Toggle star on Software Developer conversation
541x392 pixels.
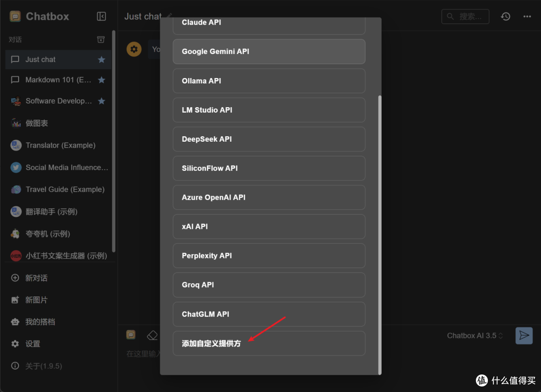pyautogui.click(x=101, y=101)
